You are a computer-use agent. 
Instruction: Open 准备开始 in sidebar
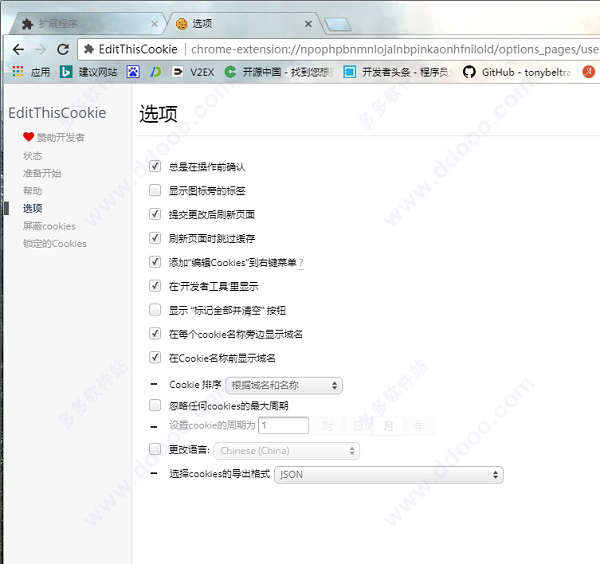click(42, 173)
